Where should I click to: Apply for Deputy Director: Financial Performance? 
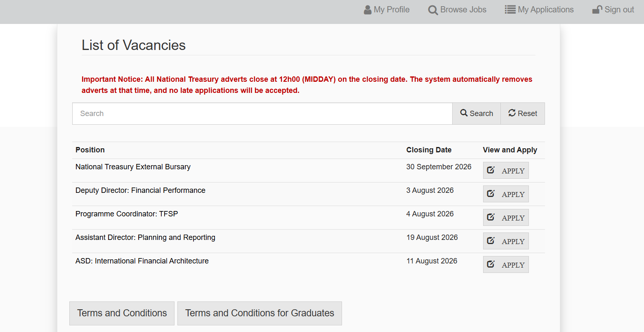506,194
